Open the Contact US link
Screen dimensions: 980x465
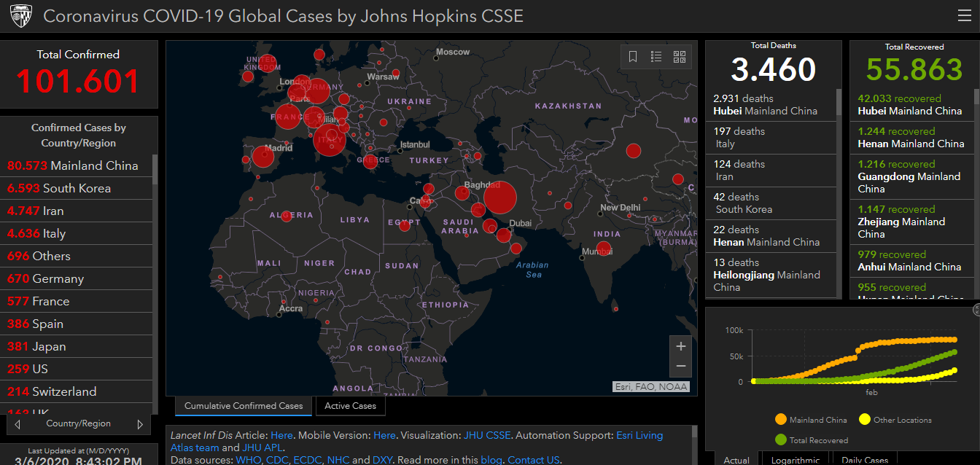[x=534, y=460]
